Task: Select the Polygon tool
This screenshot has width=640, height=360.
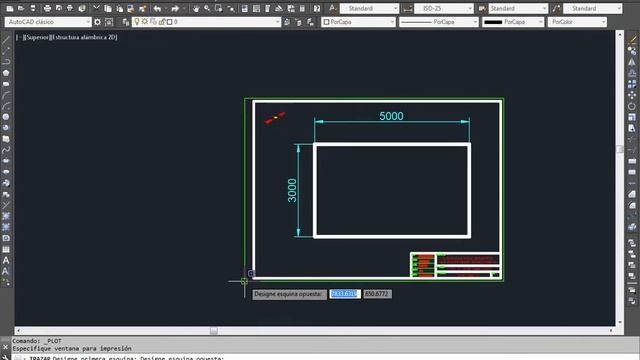Action: [x=6, y=73]
